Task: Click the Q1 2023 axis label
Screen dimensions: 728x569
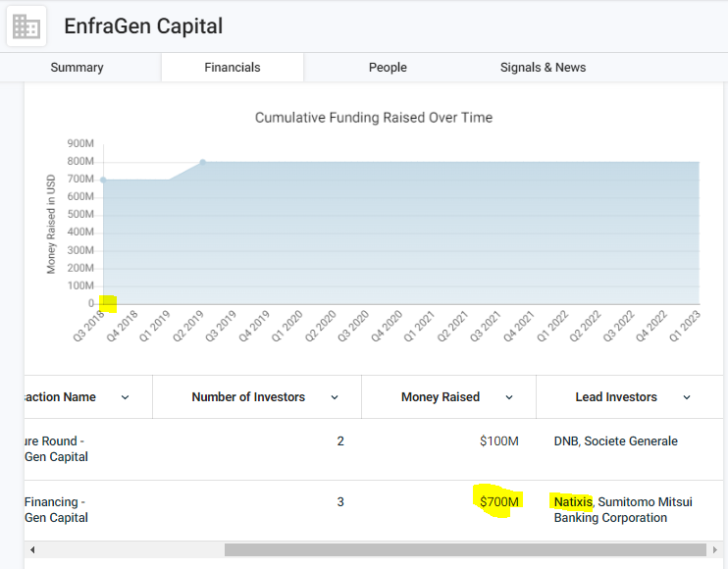Action: (685, 327)
